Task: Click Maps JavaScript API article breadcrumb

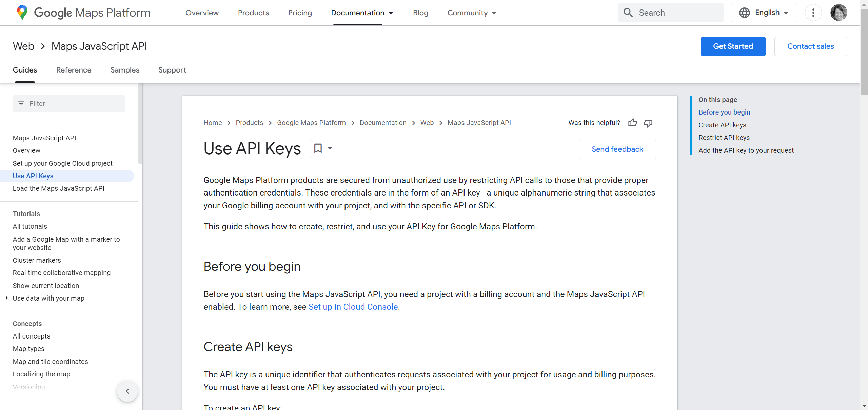Action: point(479,123)
